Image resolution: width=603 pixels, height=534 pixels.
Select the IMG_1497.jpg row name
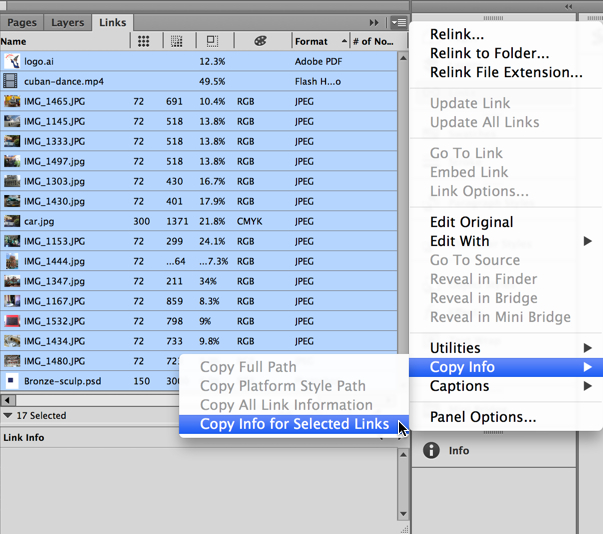point(54,161)
